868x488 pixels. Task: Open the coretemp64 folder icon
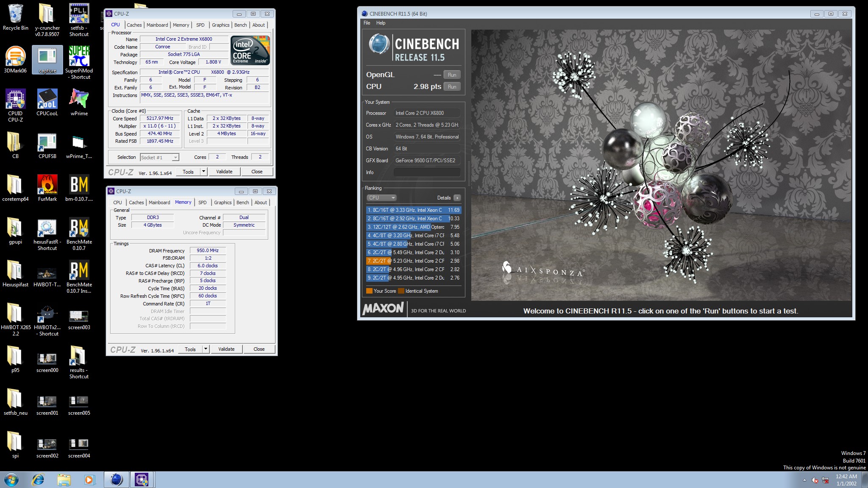pyautogui.click(x=15, y=188)
